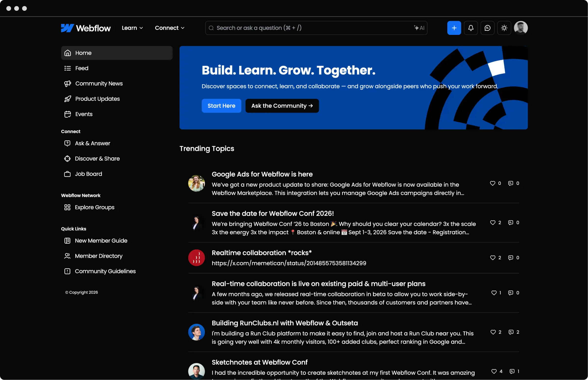Screen dimensions: 588x380
Task: Open Explore Groups in Webflow Network
Action: point(94,207)
